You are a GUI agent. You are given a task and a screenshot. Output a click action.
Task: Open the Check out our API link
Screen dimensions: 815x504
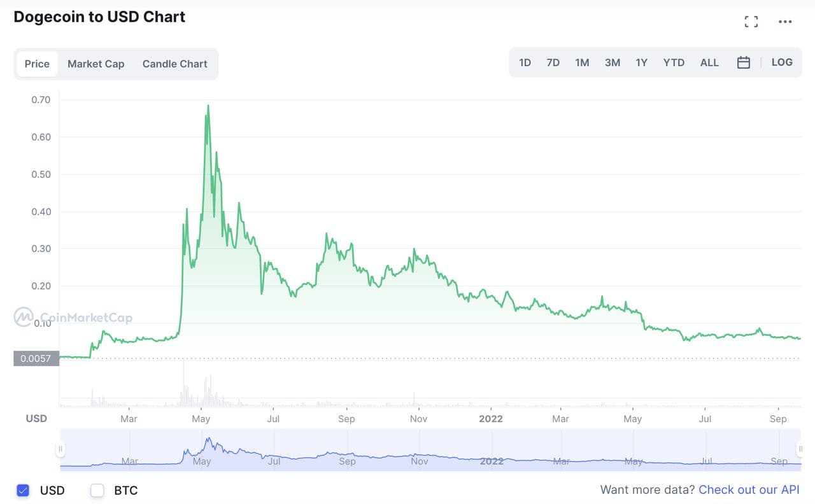click(x=749, y=490)
